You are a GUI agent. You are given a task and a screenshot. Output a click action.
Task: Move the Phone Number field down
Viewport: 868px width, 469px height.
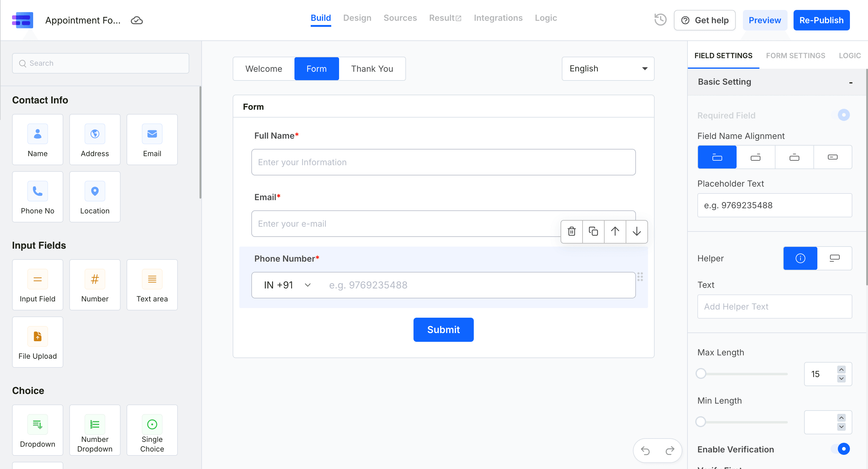tap(637, 231)
